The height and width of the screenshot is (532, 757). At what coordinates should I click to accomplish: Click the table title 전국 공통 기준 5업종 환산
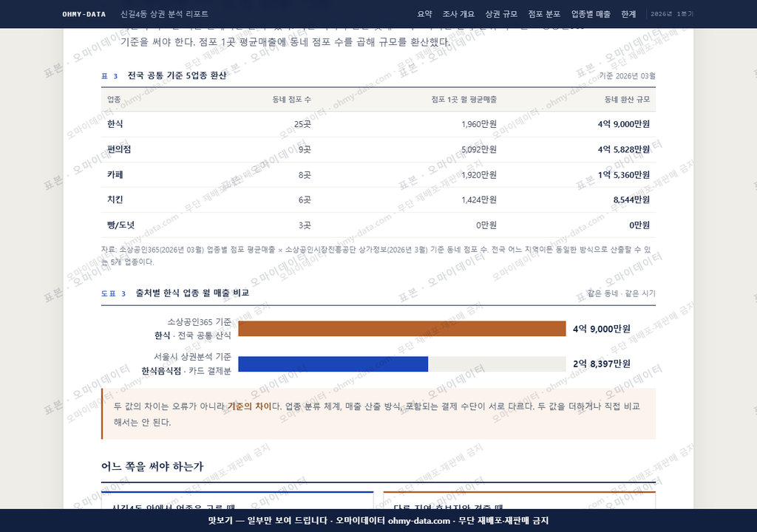(177, 75)
